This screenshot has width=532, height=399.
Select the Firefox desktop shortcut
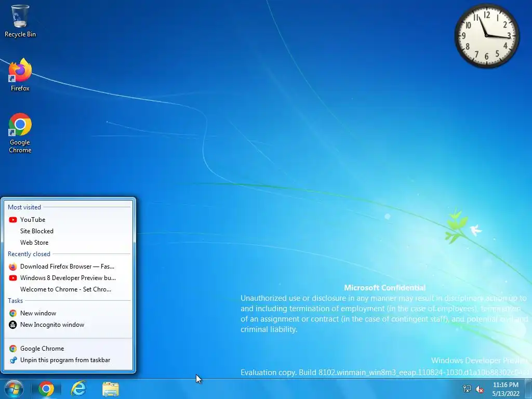(20, 75)
